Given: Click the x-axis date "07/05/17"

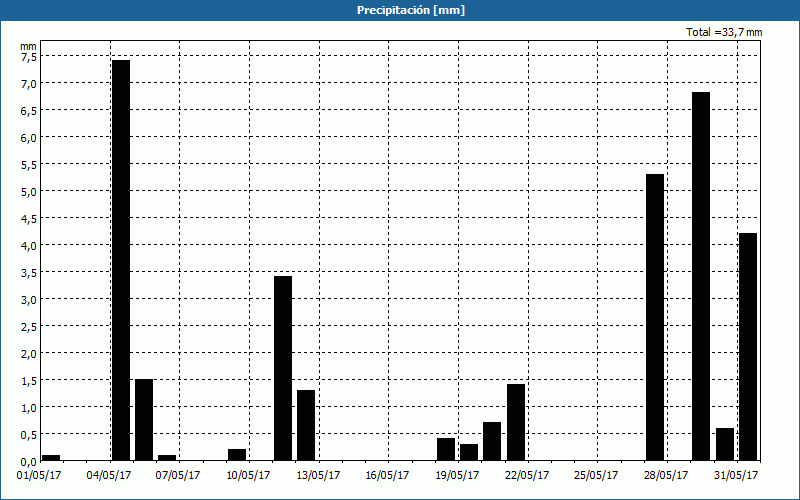Looking at the screenshot, I should (x=178, y=476).
